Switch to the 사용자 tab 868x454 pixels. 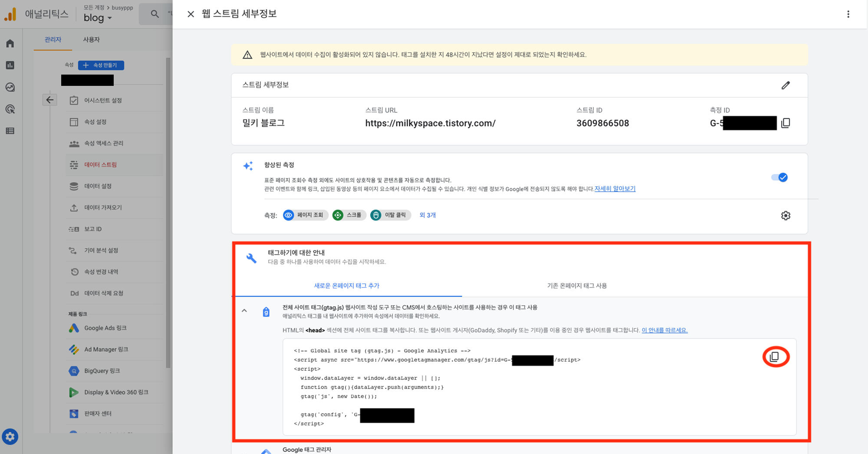coord(91,39)
